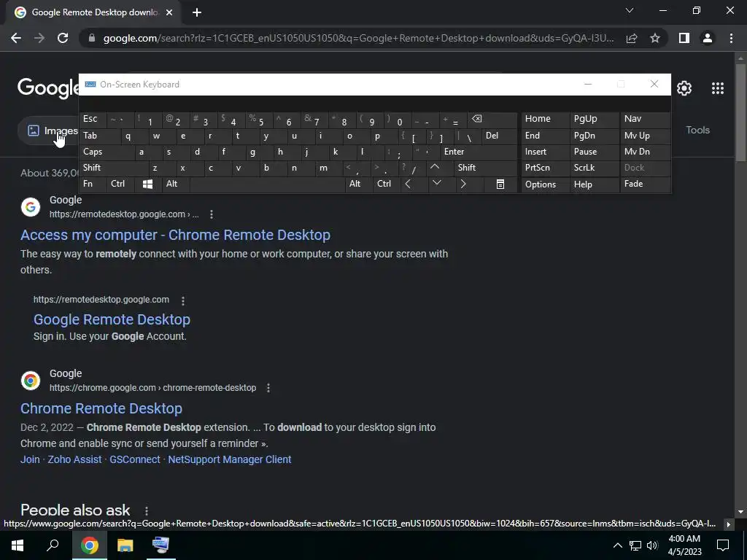Image resolution: width=747 pixels, height=560 pixels.
Task: Reload the page with the refresh icon
Action: (63, 38)
